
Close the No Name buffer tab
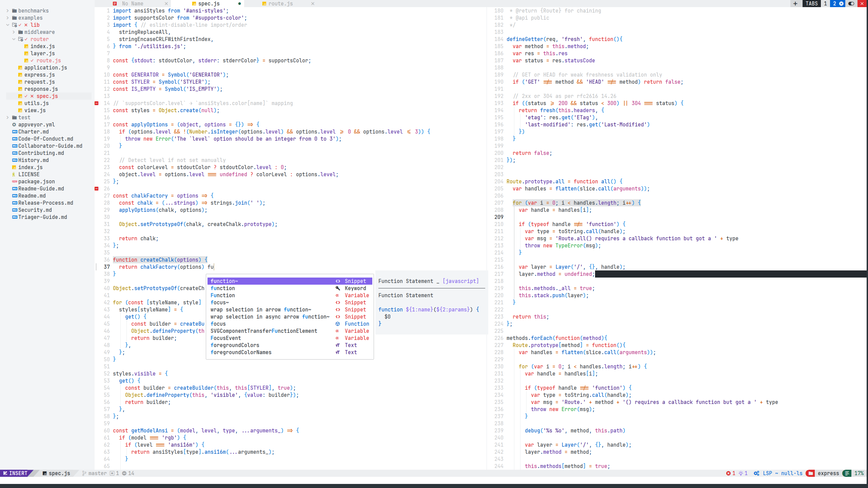(x=166, y=3)
